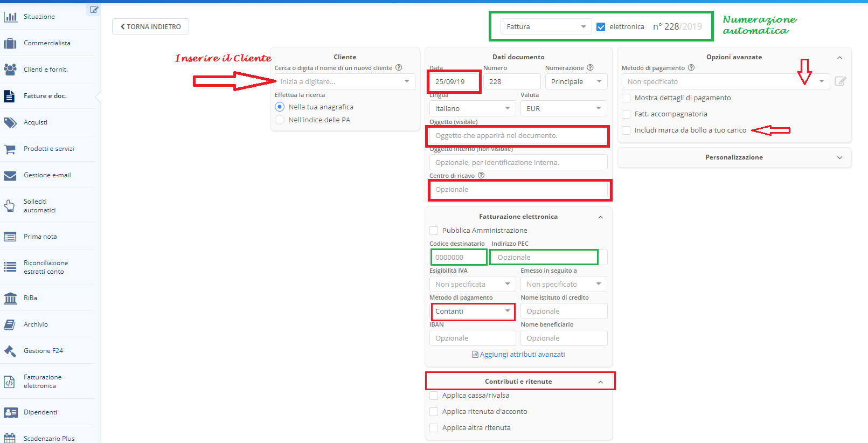The image size is (868, 443).
Task: Click the TORNA INDIETRO button
Action: pyautogui.click(x=150, y=26)
